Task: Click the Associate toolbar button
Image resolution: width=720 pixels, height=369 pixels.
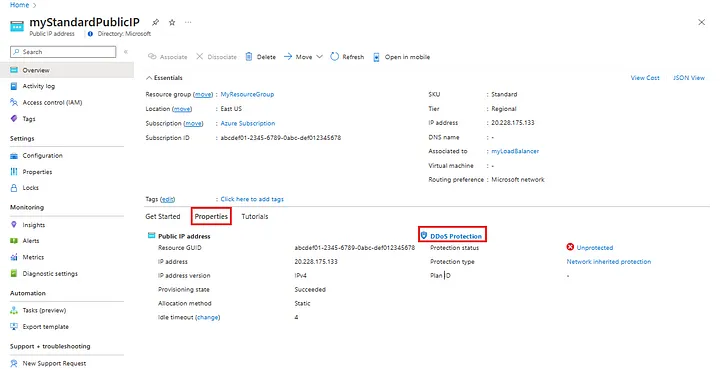Action: point(168,57)
